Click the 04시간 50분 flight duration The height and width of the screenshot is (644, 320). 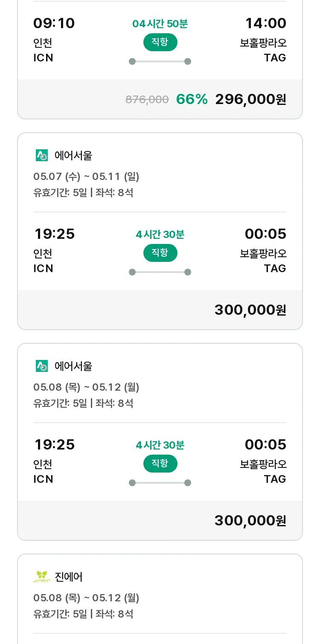pyautogui.click(x=160, y=24)
